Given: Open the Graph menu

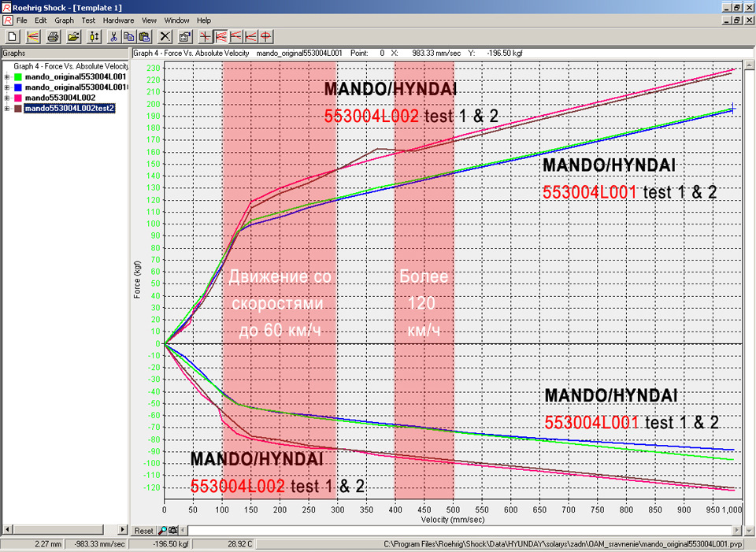Looking at the screenshot, I should [64, 20].
